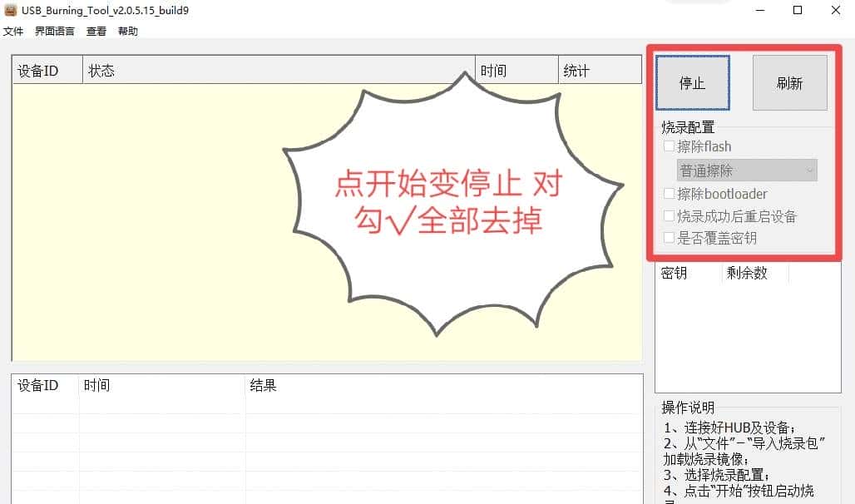Uncheck the 擦除flash option
Viewport: 855px width, 504px height.
(670, 146)
